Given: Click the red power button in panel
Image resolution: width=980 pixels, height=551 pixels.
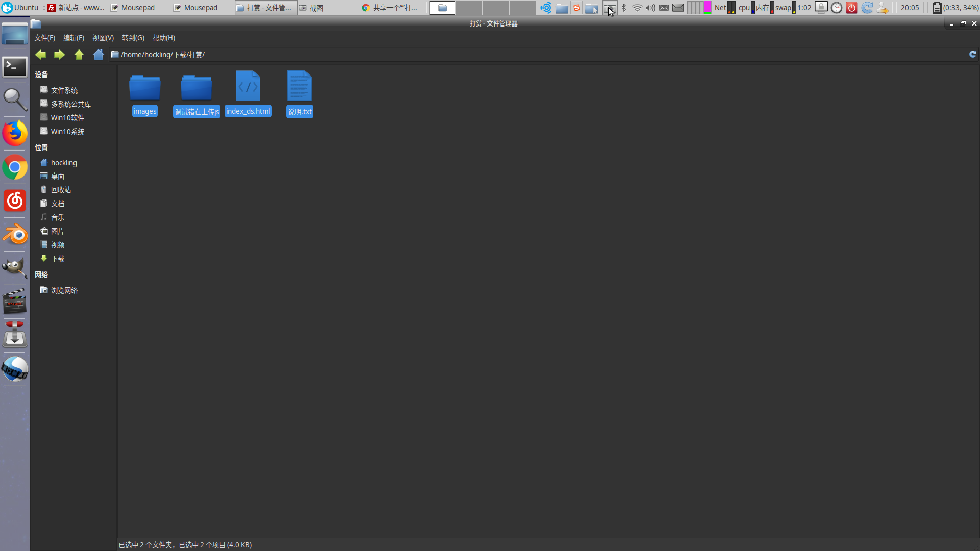Looking at the screenshot, I should 852,8.
